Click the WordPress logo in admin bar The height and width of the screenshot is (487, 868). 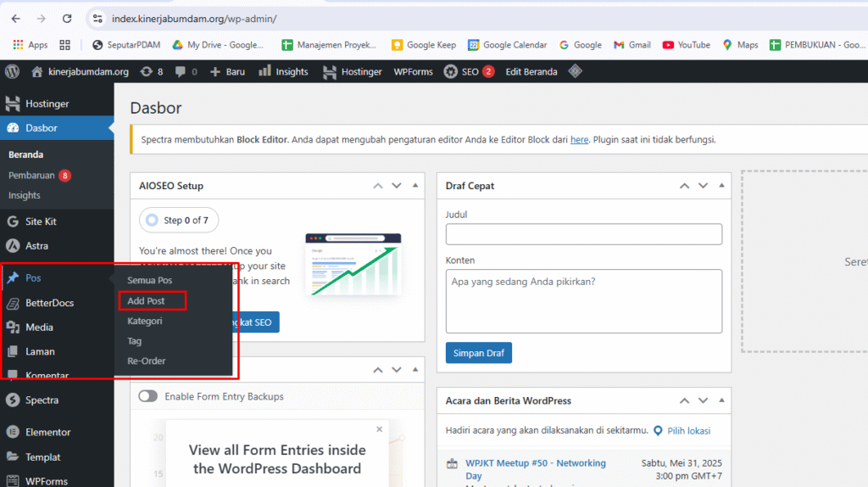point(12,72)
